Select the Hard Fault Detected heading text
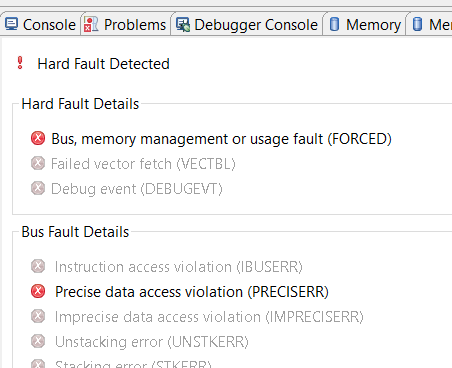Viewport: 452px width, 368px height. pos(103,64)
